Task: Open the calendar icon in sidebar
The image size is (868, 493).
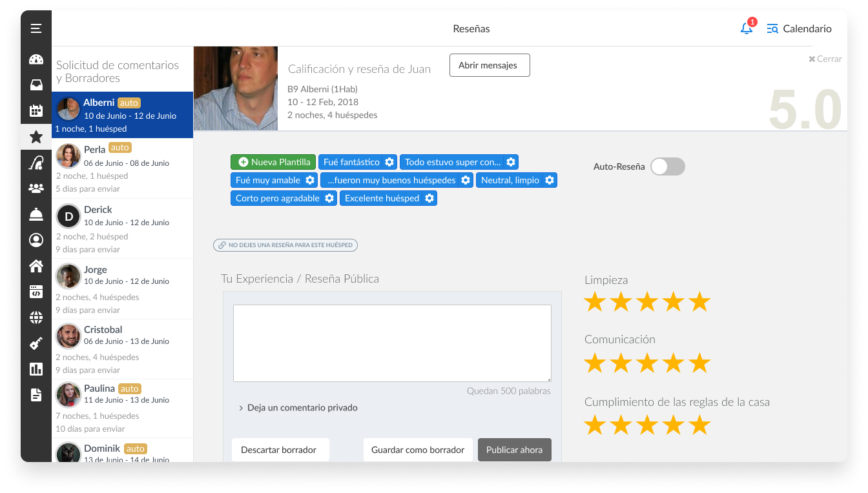Action: click(36, 110)
